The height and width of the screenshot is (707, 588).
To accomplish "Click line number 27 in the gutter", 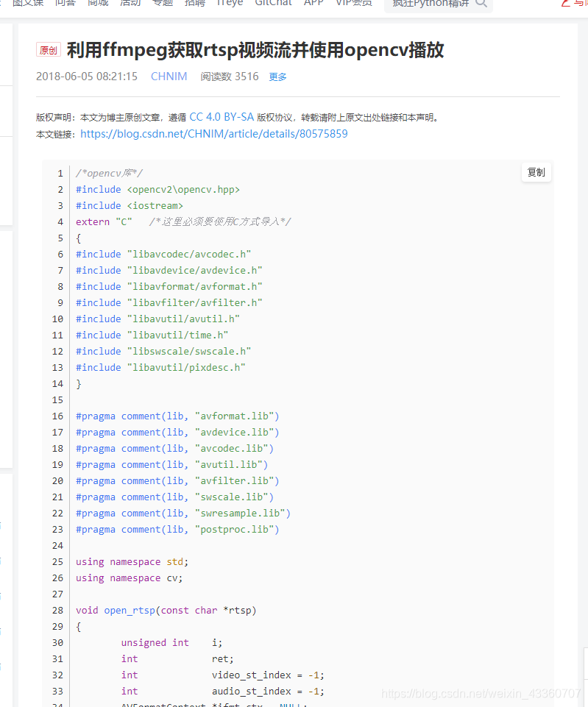I will pos(57,594).
